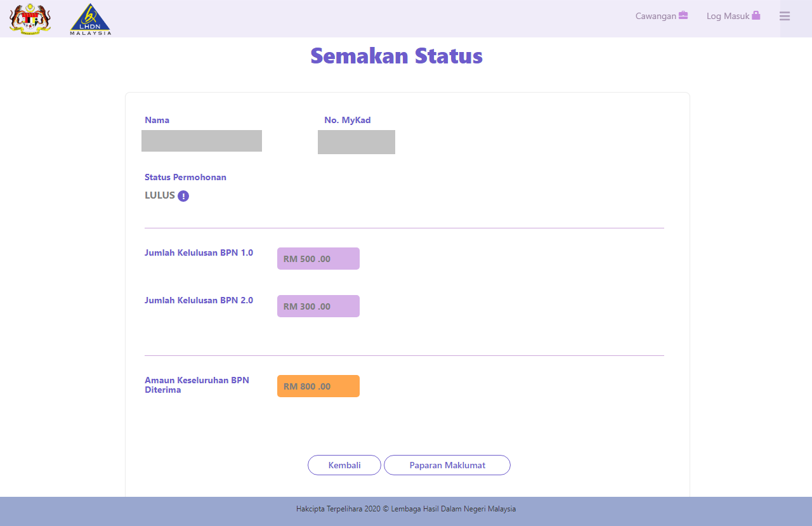Click the lock icon beside Log Masuk

pos(756,15)
